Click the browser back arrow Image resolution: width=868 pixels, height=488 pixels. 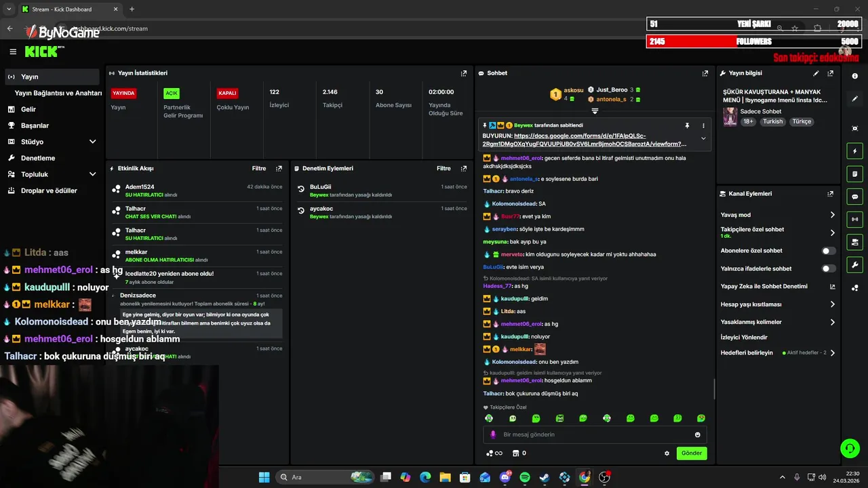[x=9, y=28]
